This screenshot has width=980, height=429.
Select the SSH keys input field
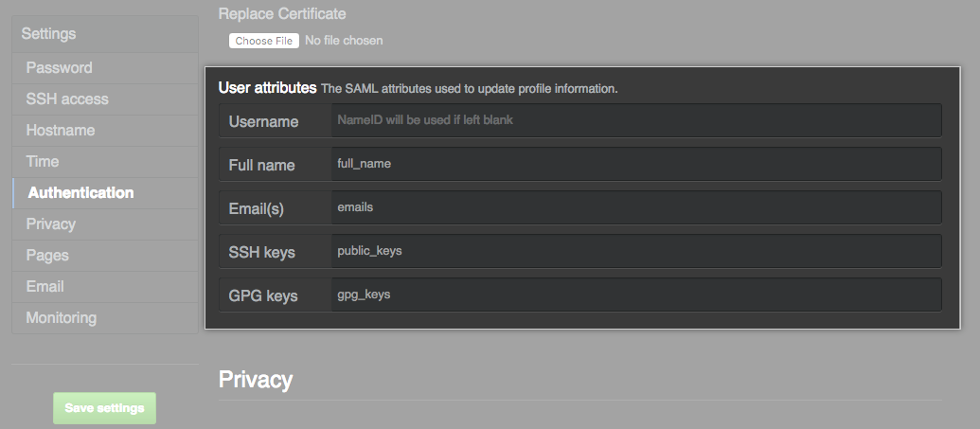(636, 251)
